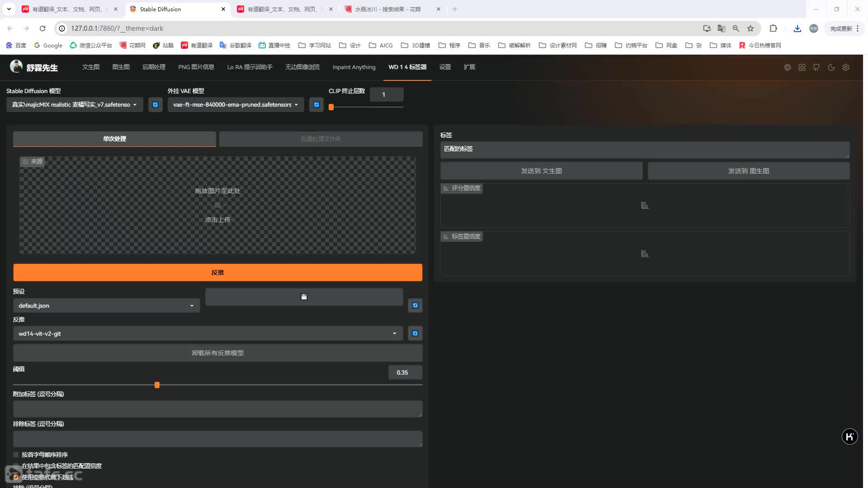Open the zoom magnifier in address bar
This screenshot has width=868, height=488.
pyautogui.click(x=736, y=28)
